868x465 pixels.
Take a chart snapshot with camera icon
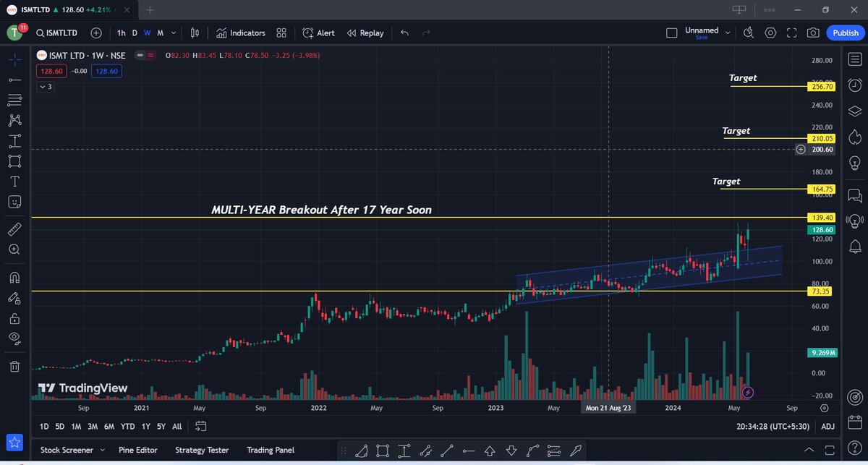814,33
